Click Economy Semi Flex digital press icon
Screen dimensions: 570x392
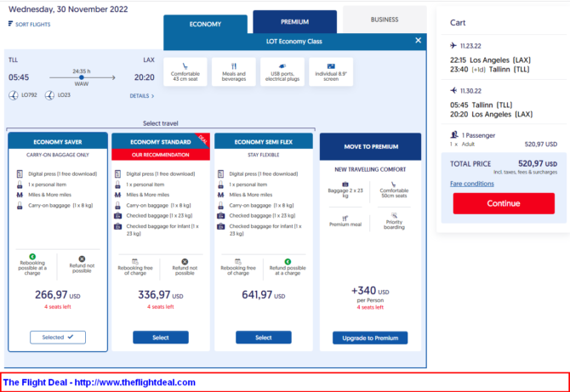220,173
